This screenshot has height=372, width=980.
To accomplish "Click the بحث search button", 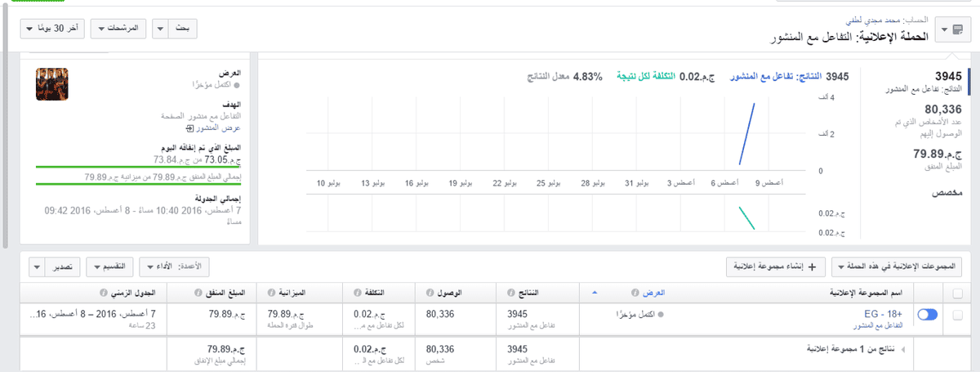I will click(x=184, y=29).
